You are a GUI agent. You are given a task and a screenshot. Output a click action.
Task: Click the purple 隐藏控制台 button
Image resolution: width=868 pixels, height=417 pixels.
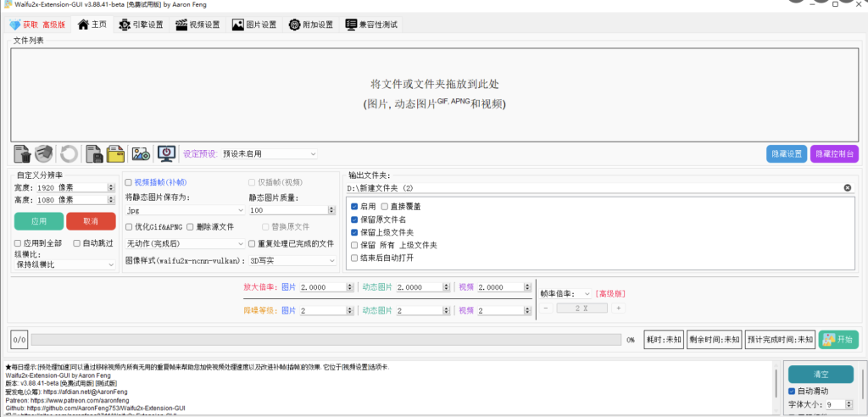point(834,154)
